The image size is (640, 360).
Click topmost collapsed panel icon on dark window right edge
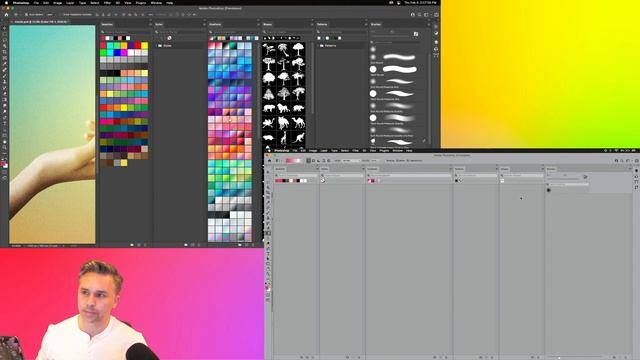[436, 27]
